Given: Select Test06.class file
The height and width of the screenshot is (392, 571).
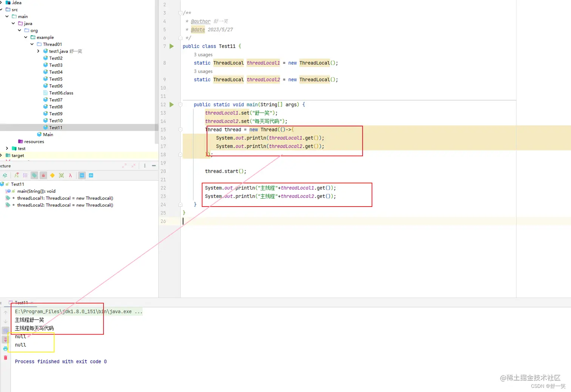Looking at the screenshot, I should tap(61, 93).
